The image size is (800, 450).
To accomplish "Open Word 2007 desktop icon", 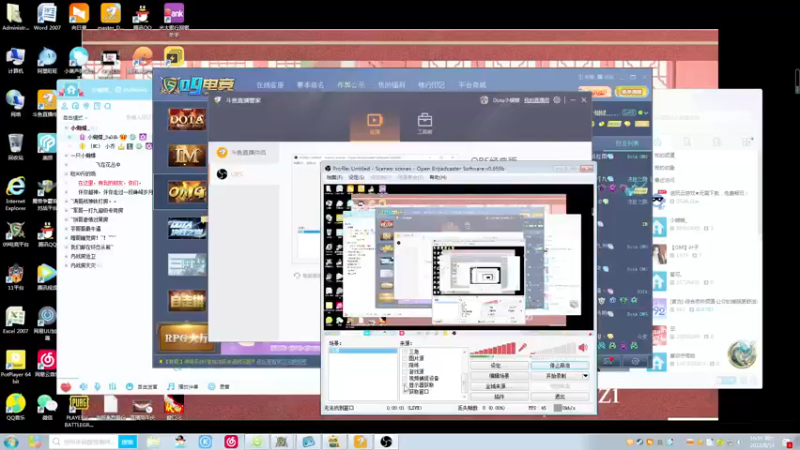I will point(47,16).
